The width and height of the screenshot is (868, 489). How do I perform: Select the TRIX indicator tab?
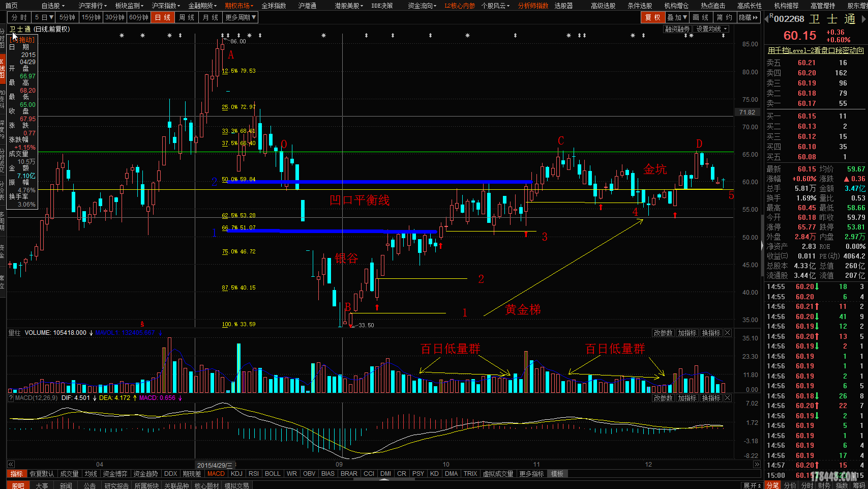tap(470, 474)
